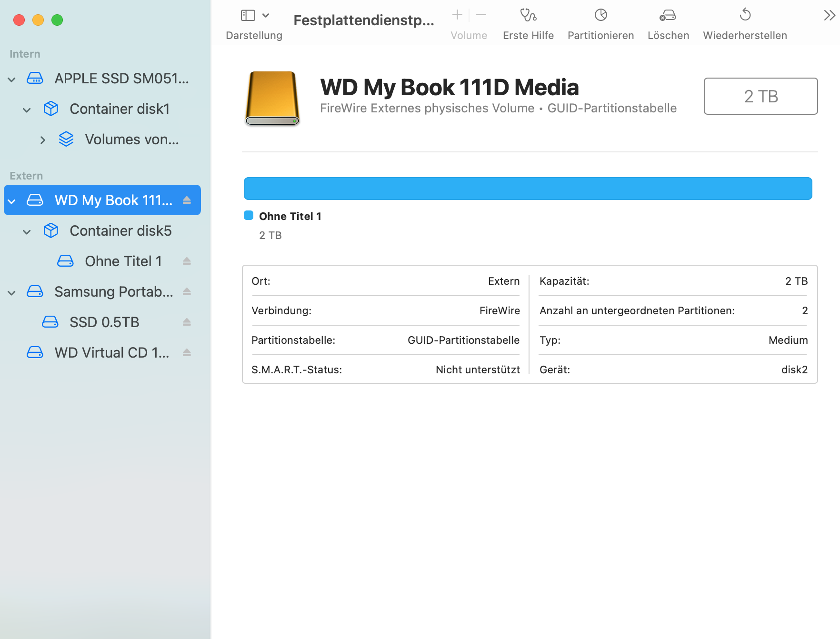Eject the WD Virtual CD disc
840x639 pixels.
(187, 352)
